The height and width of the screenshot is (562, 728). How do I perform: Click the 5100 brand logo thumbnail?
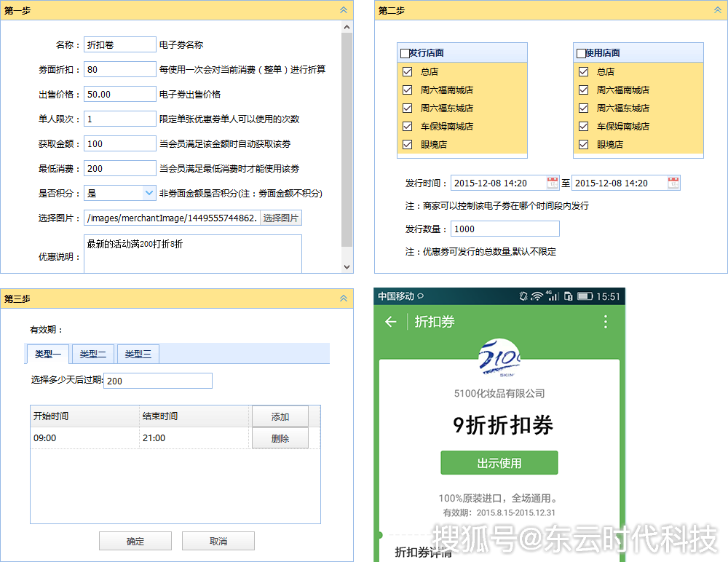[499, 357]
